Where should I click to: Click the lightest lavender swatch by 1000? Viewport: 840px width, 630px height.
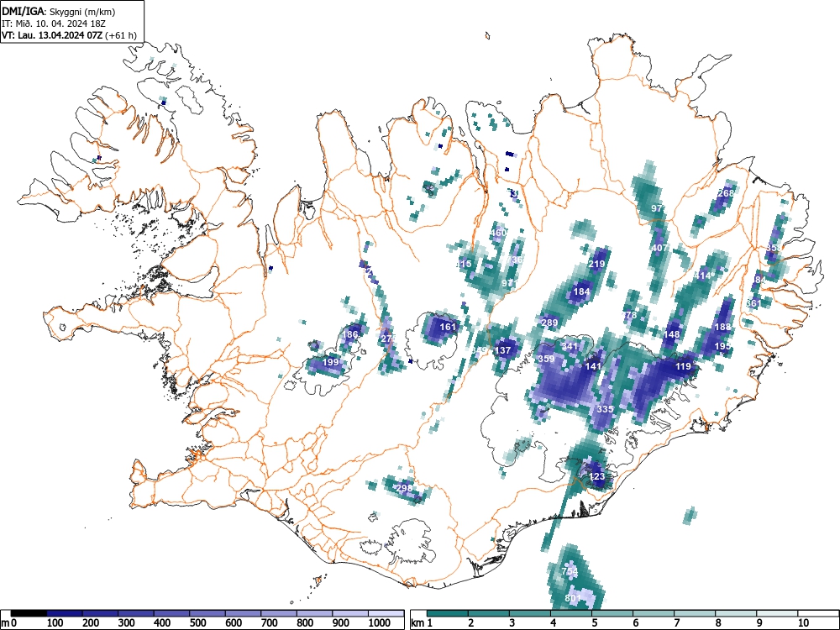[x=386, y=613]
